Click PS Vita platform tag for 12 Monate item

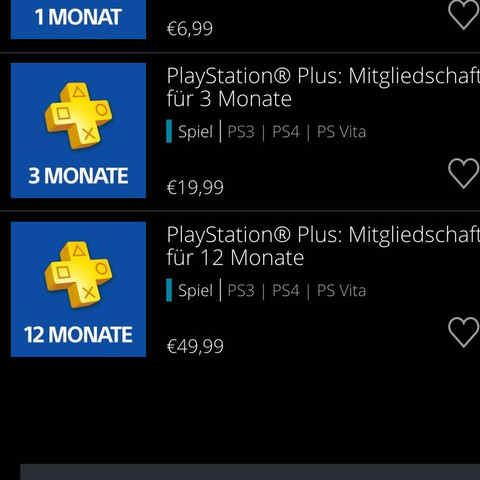(341, 291)
